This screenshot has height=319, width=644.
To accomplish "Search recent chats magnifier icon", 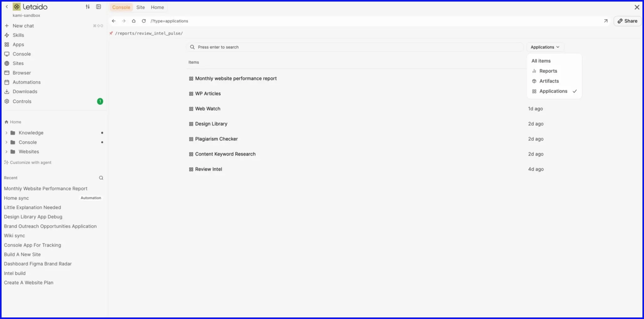I will point(101,178).
